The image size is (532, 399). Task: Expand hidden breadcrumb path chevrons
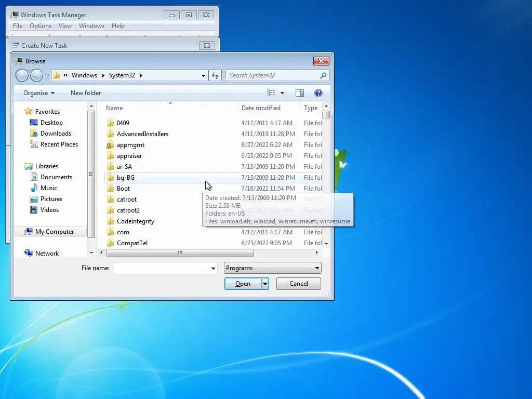coord(65,75)
